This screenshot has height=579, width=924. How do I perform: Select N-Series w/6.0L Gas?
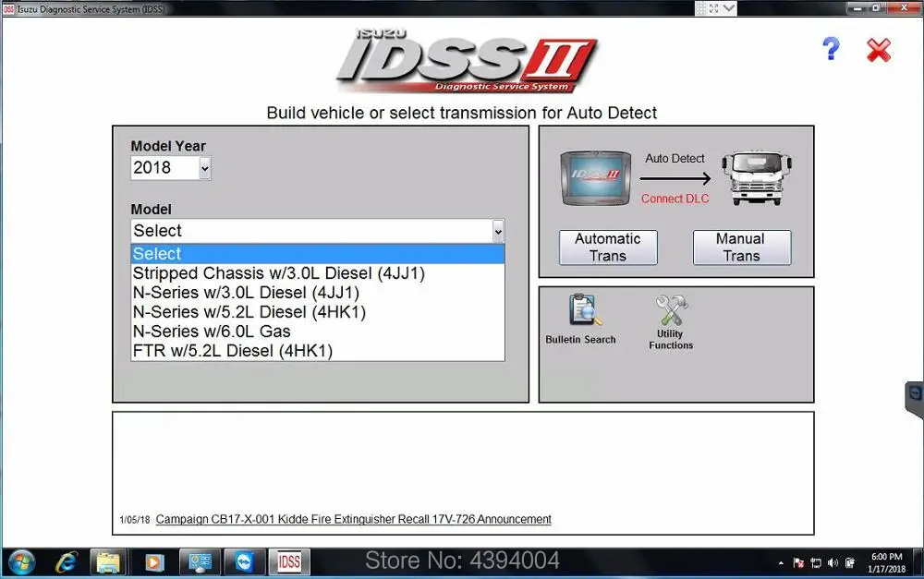click(317, 332)
